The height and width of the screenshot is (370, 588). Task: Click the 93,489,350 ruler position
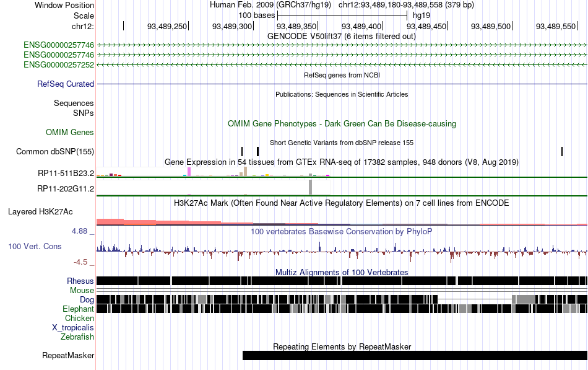(296, 26)
